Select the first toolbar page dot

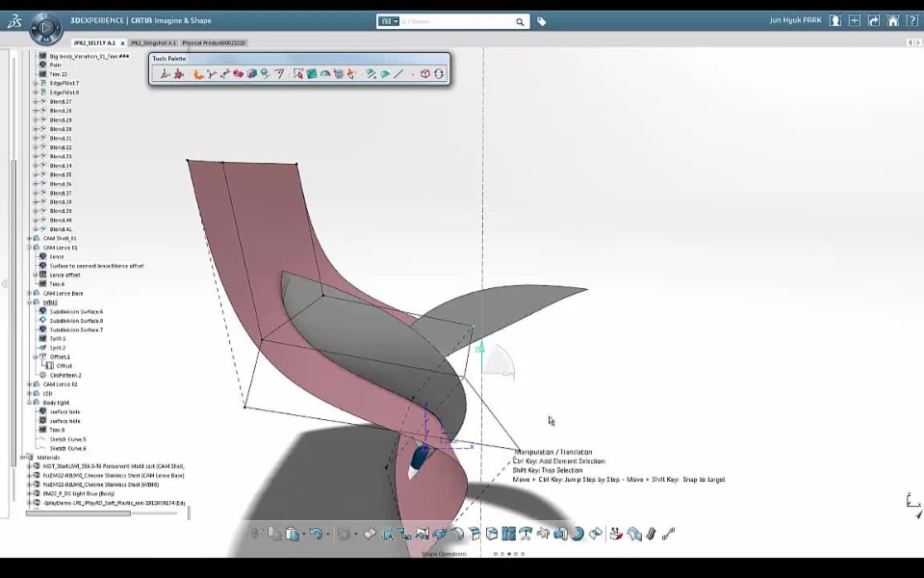pos(496,554)
